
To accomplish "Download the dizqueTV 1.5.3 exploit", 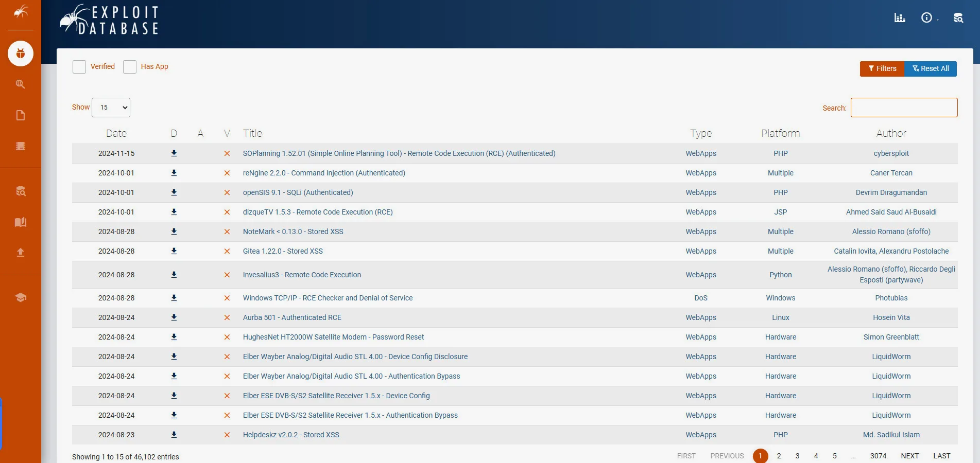I will click(x=174, y=212).
